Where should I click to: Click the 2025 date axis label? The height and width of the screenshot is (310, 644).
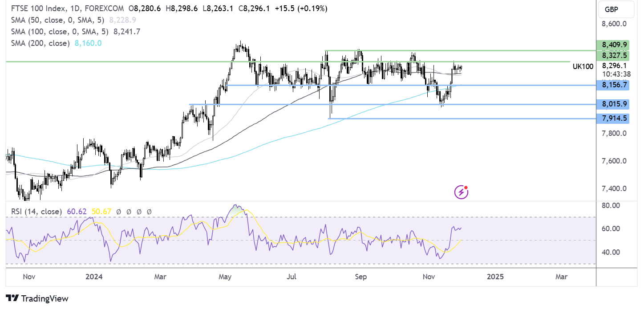(495, 277)
